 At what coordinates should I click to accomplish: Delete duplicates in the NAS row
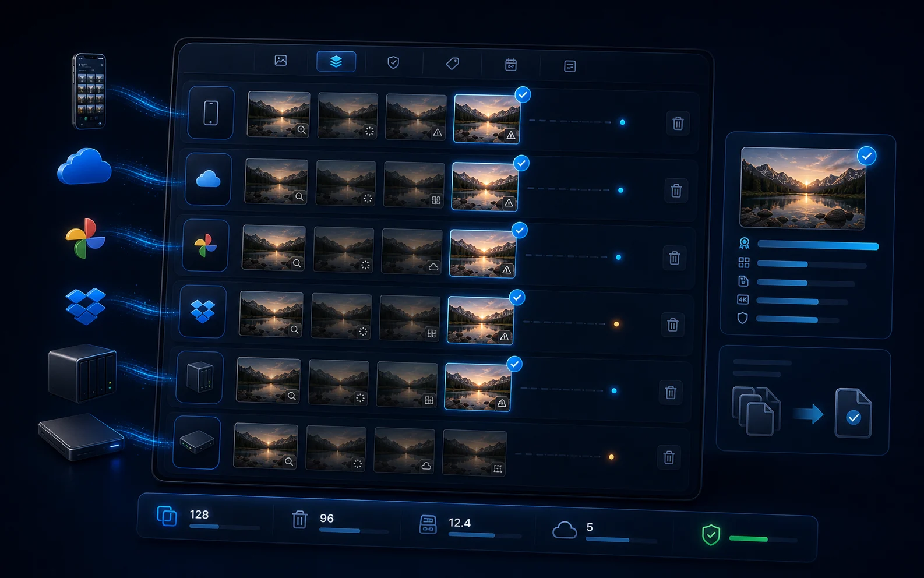pos(671,392)
